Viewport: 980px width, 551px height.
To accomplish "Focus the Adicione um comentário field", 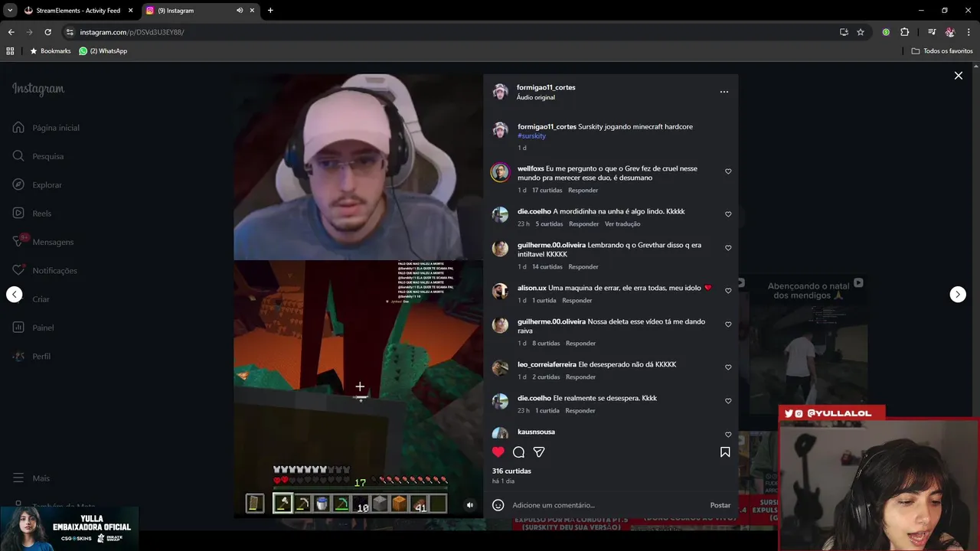I will (x=609, y=505).
